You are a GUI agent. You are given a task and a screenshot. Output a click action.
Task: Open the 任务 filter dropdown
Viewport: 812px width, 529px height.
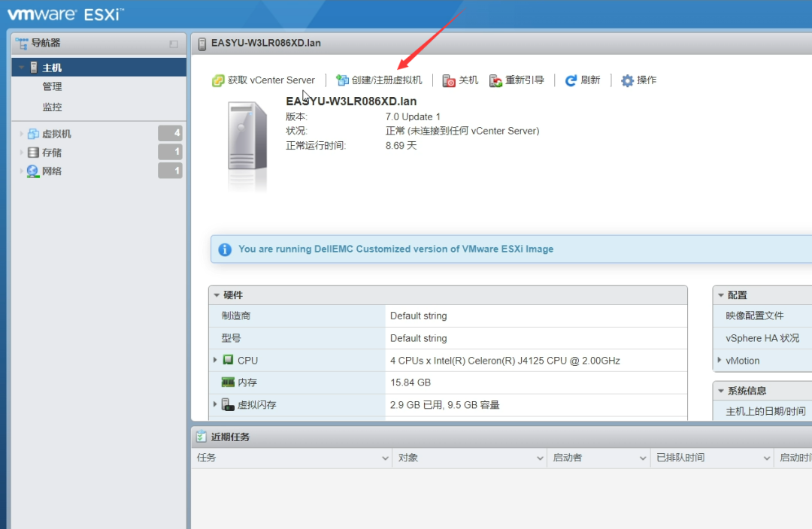pyautogui.click(x=385, y=457)
